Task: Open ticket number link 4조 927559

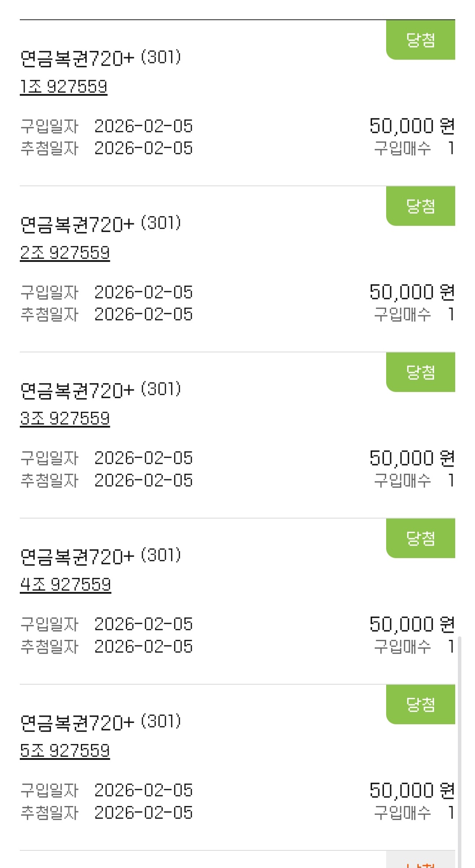Action: (x=66, y=585)
